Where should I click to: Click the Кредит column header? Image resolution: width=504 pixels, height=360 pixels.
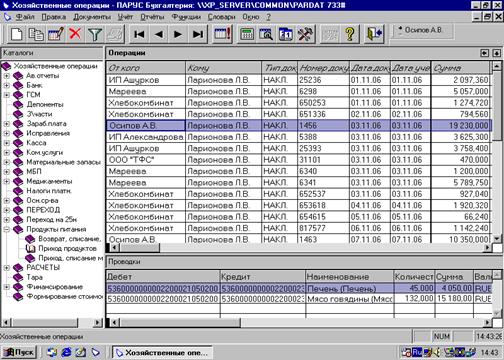point(263,277)
